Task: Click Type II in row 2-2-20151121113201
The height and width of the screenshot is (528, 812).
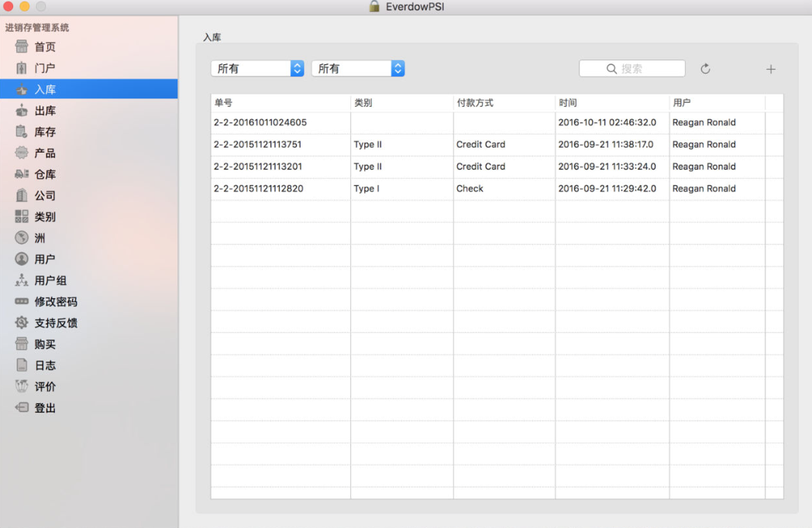Action: [368, 166]
